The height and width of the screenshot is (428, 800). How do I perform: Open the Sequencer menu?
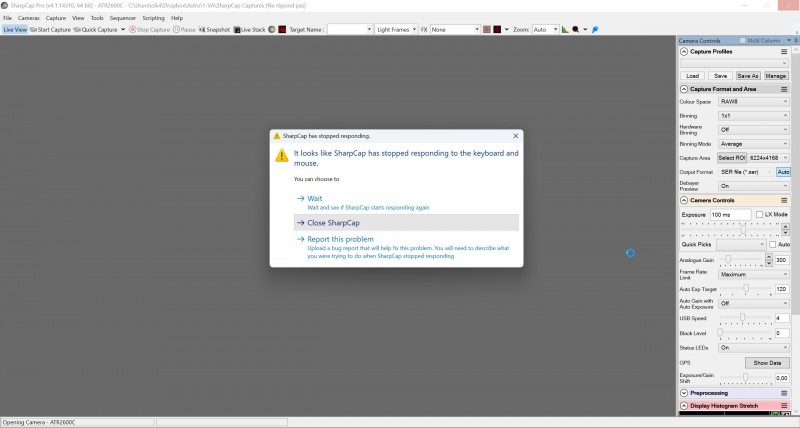click(123, 18)
